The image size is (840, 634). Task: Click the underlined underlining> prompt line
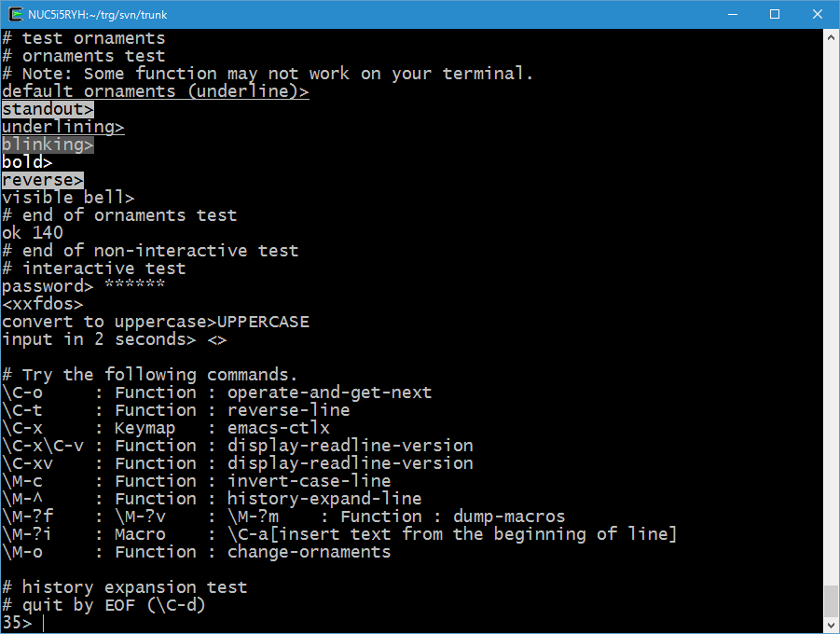pos(62,127)
